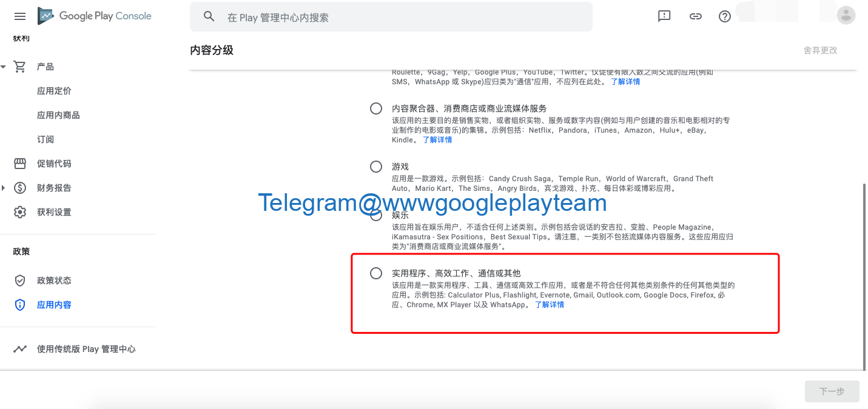Click the 下一步 button
The height and width of the screenshot is (409, 868).
832,391
